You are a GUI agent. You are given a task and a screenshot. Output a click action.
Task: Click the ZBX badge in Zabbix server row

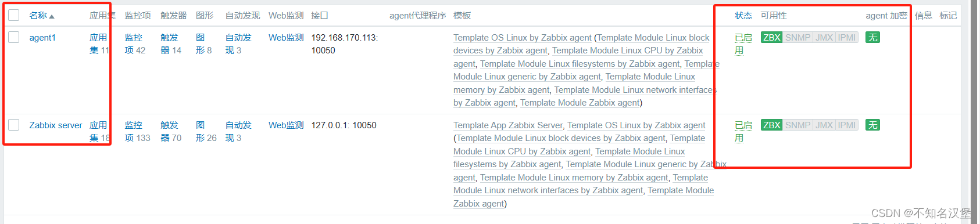[x=772, y=125]
